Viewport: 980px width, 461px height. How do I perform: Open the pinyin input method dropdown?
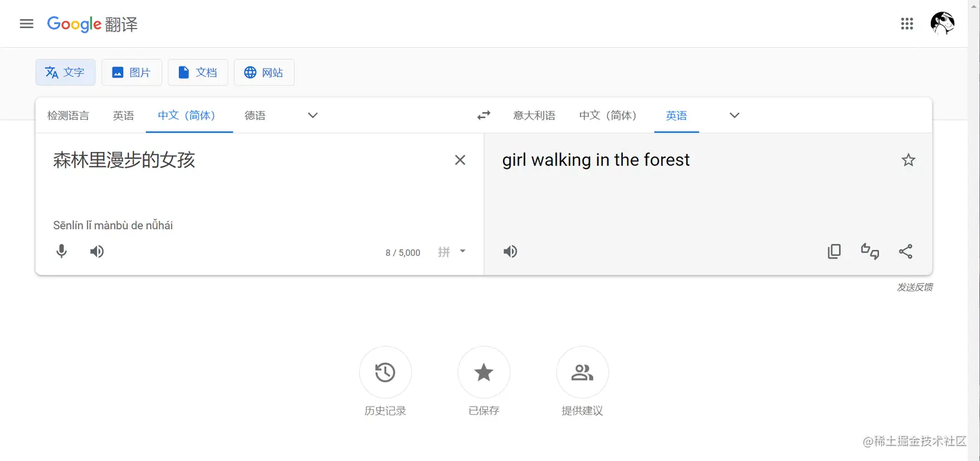tap(461, 251)
